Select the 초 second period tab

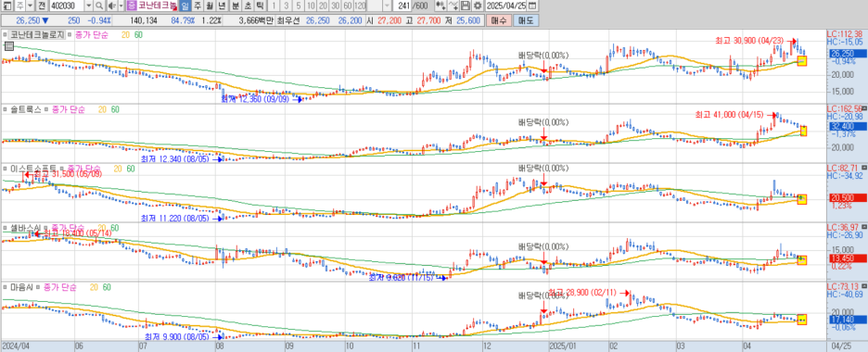[247, 6]
